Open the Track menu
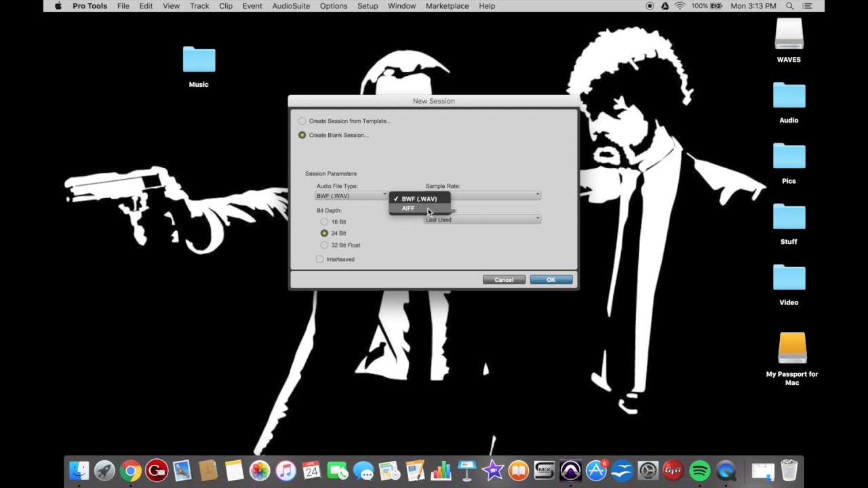This screenshot has height=488, width=868. (199, 6)
